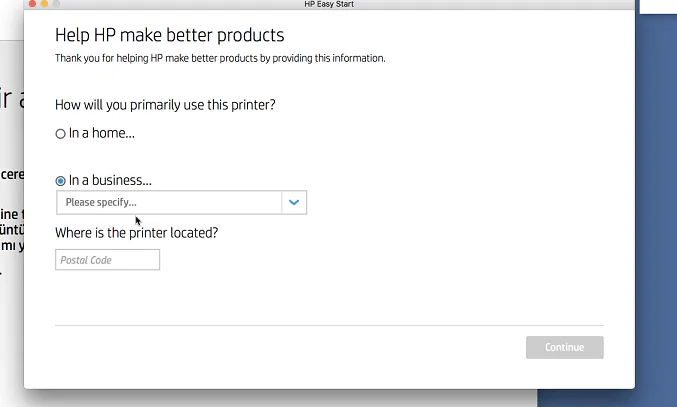Select the "In a home..." radio button

point(61,133)
